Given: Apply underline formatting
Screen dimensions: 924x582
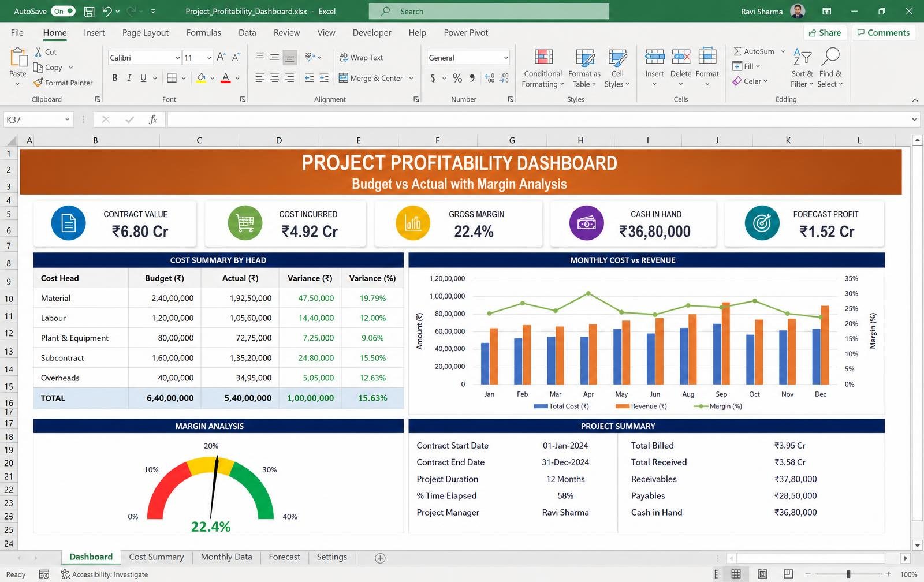Looking at the screenshot, I should tap(143, 78).
